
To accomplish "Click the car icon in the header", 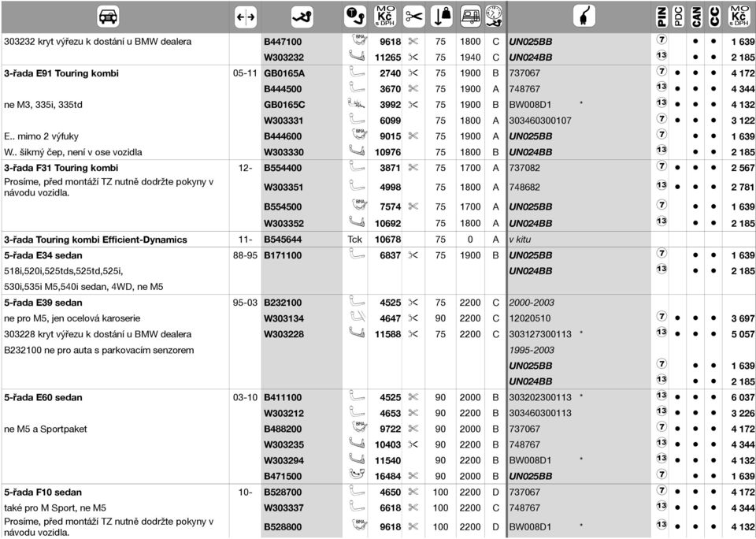I will coord(108,17).
